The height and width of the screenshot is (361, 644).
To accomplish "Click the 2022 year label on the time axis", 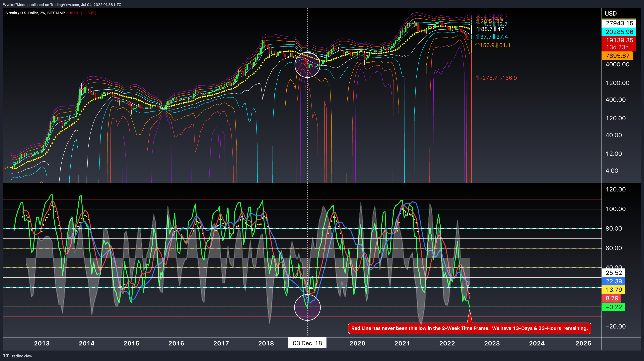I will coord(447,343).
